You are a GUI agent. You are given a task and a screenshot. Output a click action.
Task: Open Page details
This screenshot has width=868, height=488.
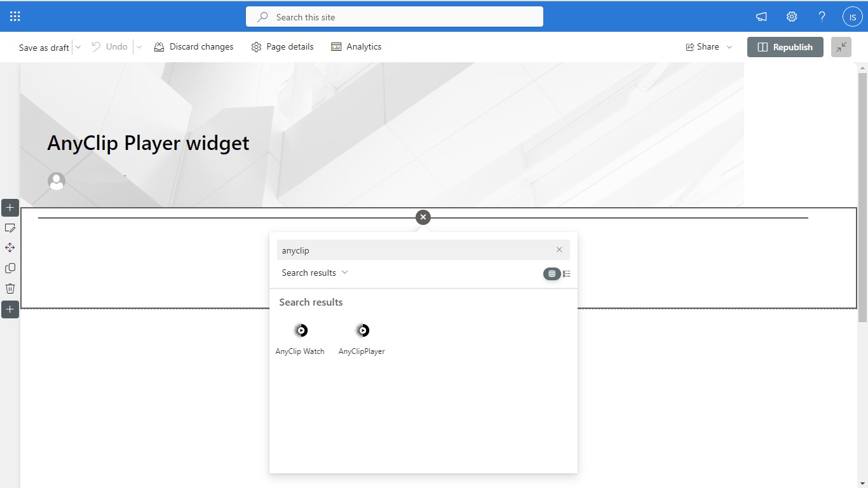[282, 47]
